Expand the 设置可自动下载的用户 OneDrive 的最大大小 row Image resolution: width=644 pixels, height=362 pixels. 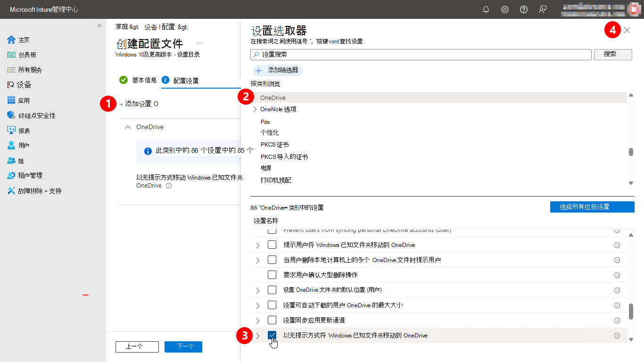click(x=257, y=305)
